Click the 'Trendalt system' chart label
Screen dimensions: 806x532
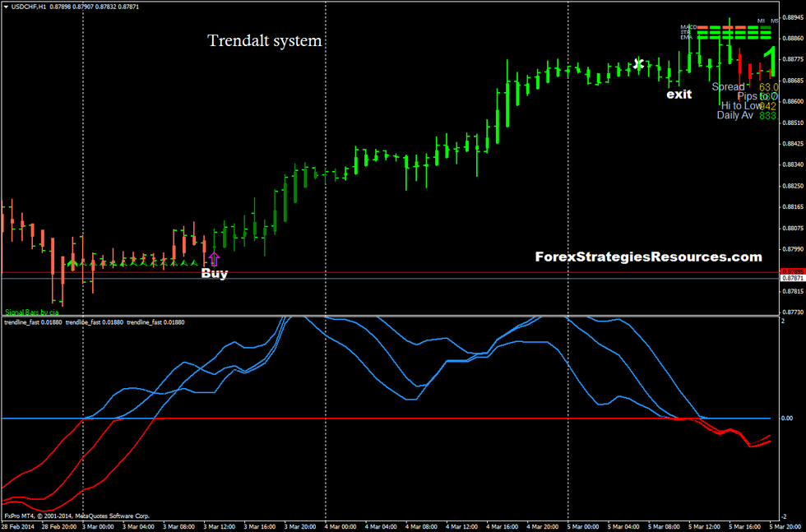(x=265, y=40)
